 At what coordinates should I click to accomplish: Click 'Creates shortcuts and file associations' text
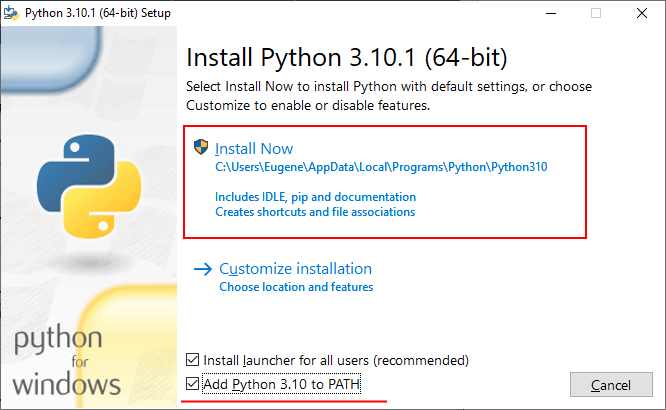click(x=315, y=212)
